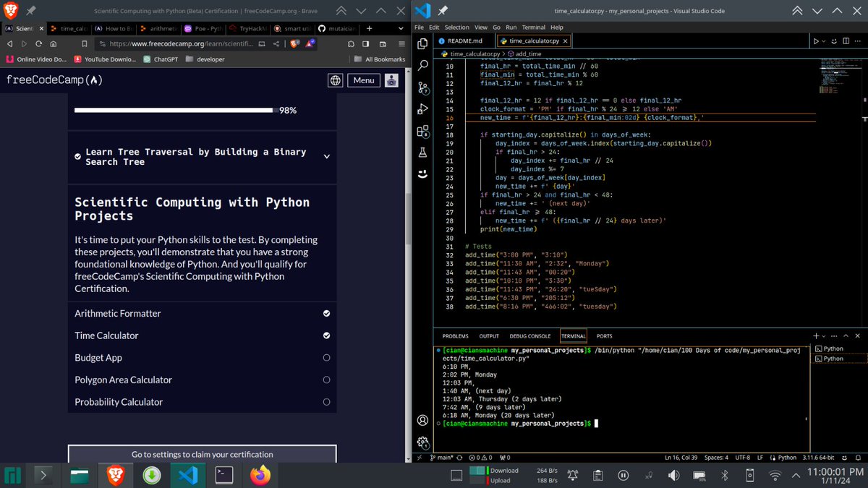Open the Extensions view in VS Code
The width and height of the screenshot is (868, 488).
[x=423, y=132]
